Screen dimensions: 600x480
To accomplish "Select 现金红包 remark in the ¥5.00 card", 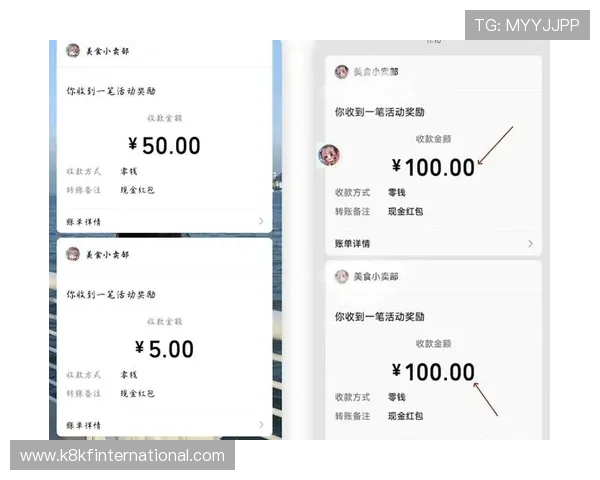I will 137,393.
